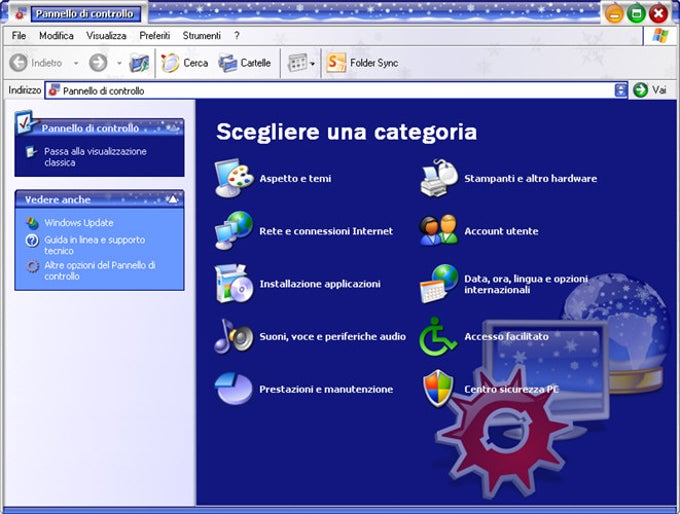680x514 pixels.
Task: Expand the forward history dropdown arrow
Action: click(119, 63)
